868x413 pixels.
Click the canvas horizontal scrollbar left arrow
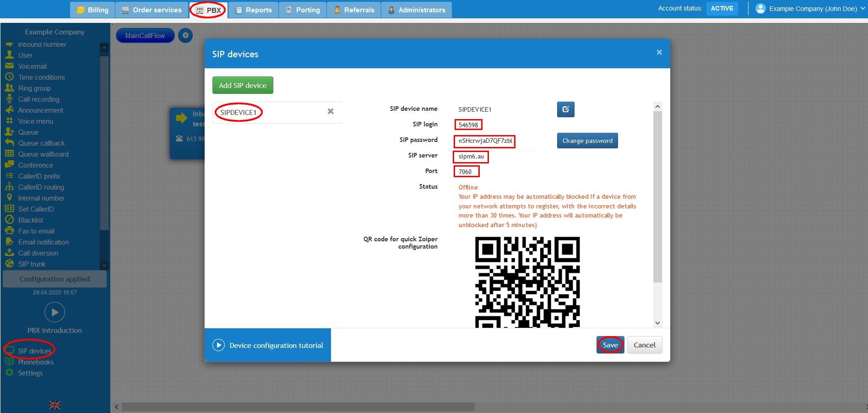117,407
